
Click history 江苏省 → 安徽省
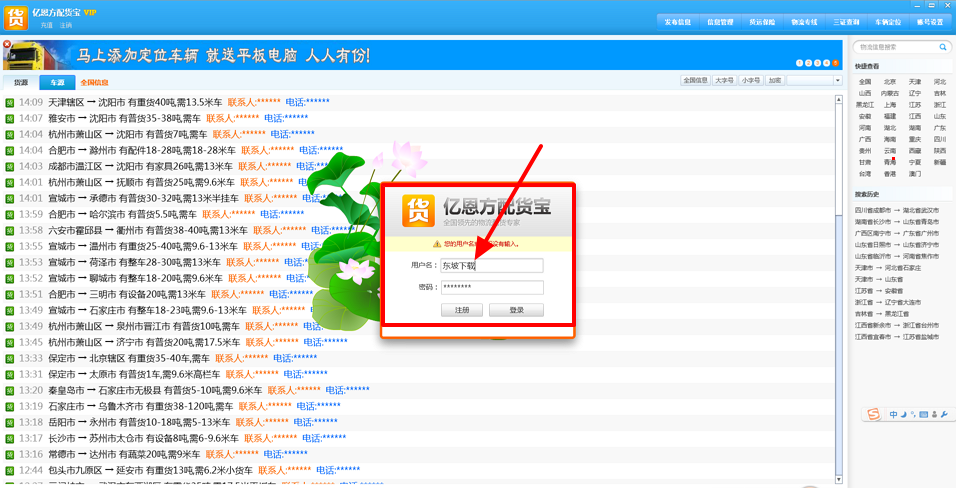[x=879, y=291]
